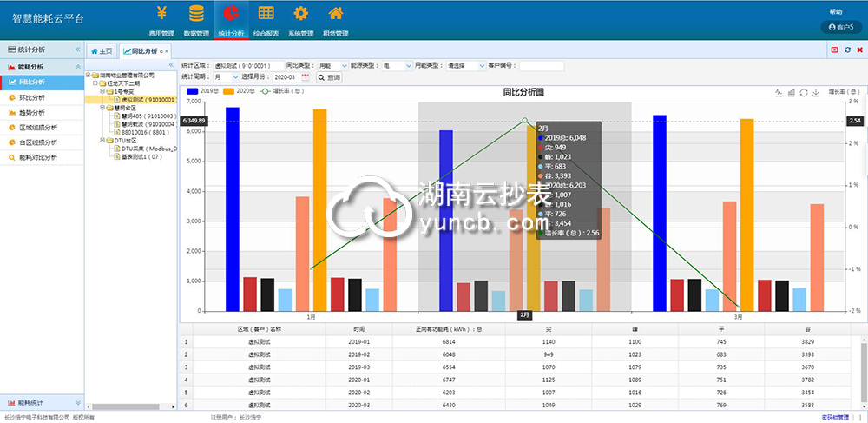The image size is (868, 423).
Task: Toggle 2020总 series in chart legend
Action: (x=235, y=90)
